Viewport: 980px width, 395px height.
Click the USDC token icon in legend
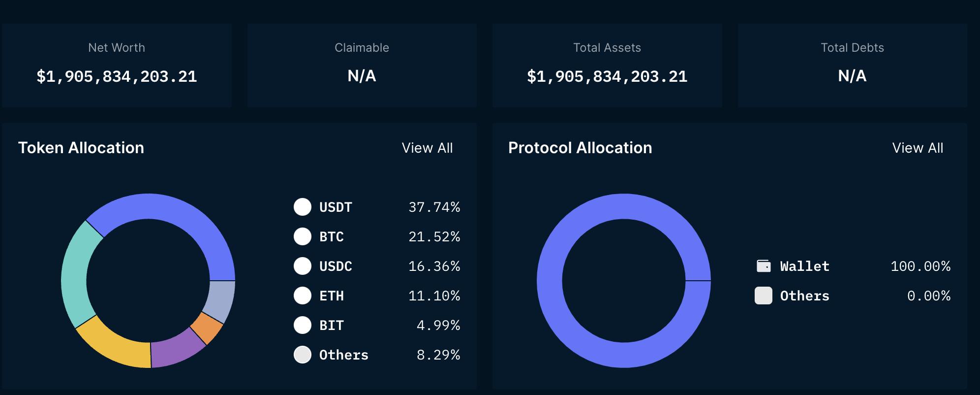303,266
